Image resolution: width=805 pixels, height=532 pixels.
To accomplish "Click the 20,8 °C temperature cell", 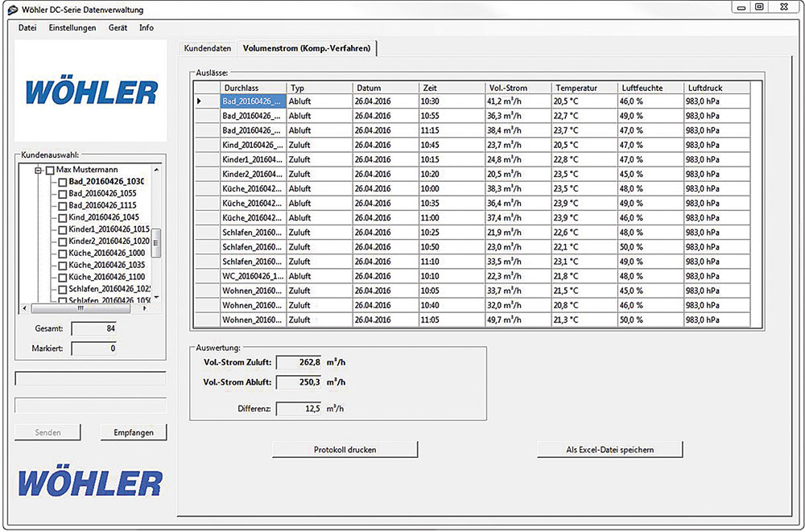I will pos(584,305).
